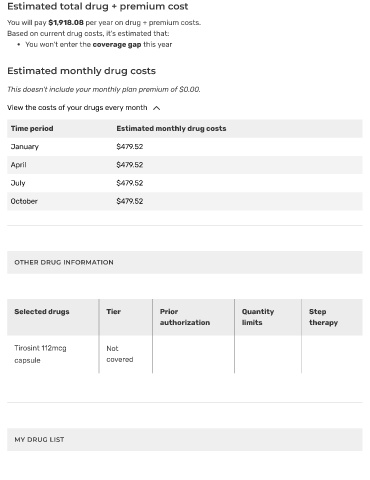Select the October cost row
The width and height of the screenshot is (370, 480).
tap(185, 201)
